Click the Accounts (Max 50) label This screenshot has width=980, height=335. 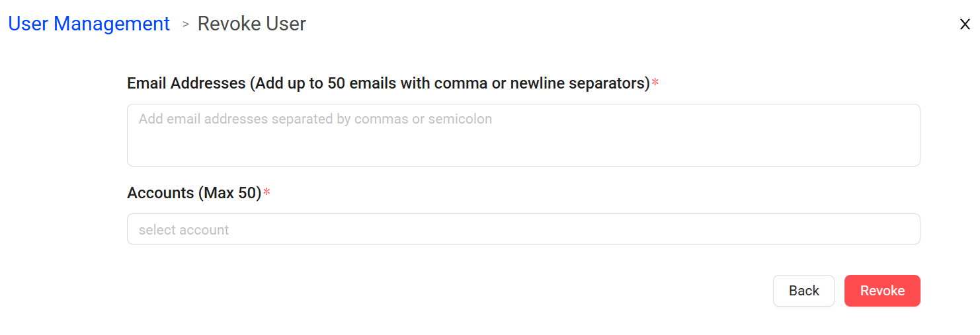(x=194, y=193)
